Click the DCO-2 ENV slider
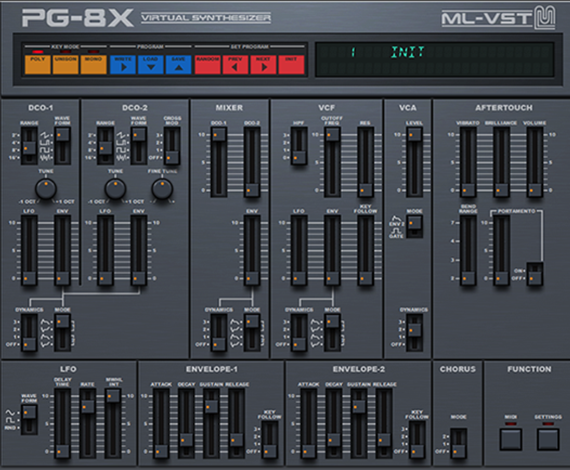This screenshot has width=570, height=470. 139,250
